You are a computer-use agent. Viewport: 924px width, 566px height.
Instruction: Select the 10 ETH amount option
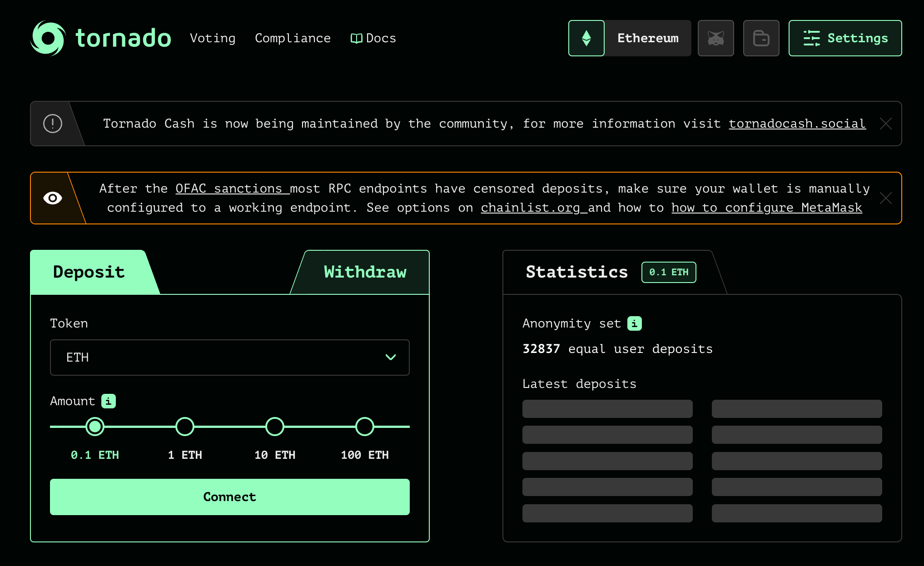tap(275, 427)
